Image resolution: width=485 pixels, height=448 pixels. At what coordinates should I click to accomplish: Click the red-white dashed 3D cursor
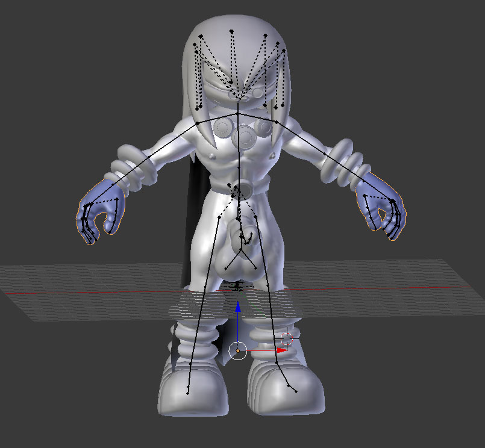tap(287, 339)
